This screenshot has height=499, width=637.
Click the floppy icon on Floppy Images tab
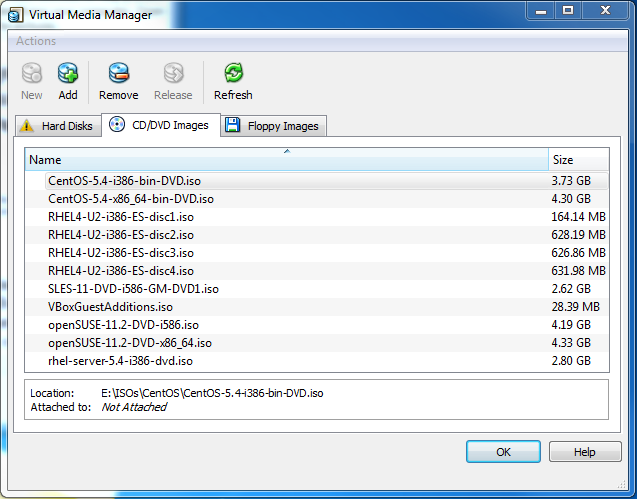point(232,125)
